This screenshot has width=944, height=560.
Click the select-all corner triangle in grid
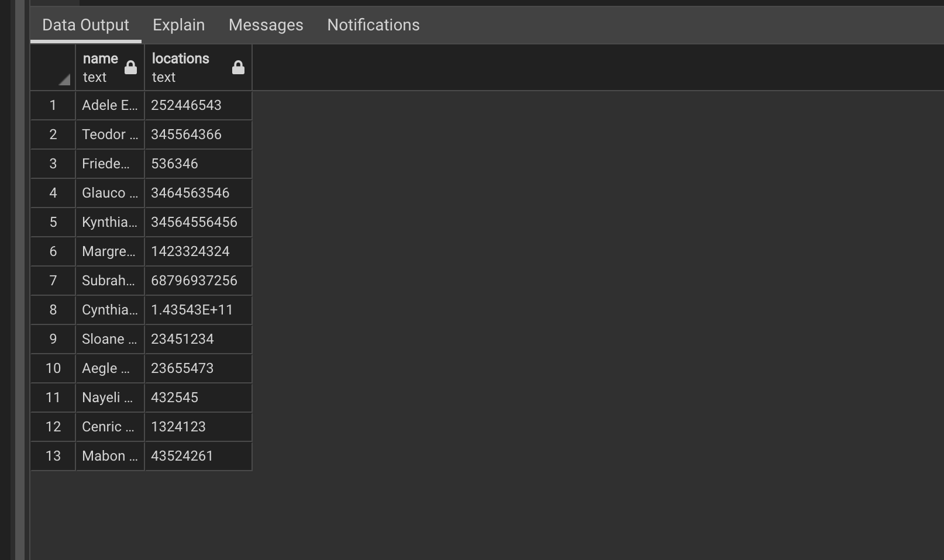click(x=64, y=79)
